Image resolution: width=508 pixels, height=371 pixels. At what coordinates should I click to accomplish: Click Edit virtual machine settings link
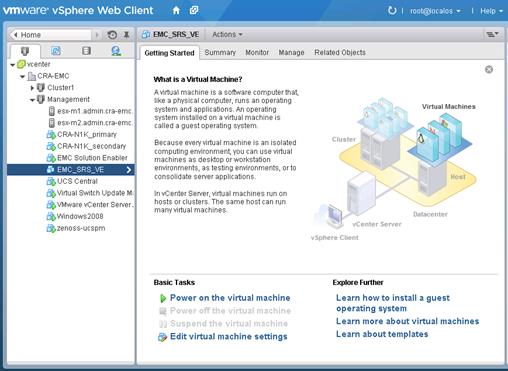[229, 336]
